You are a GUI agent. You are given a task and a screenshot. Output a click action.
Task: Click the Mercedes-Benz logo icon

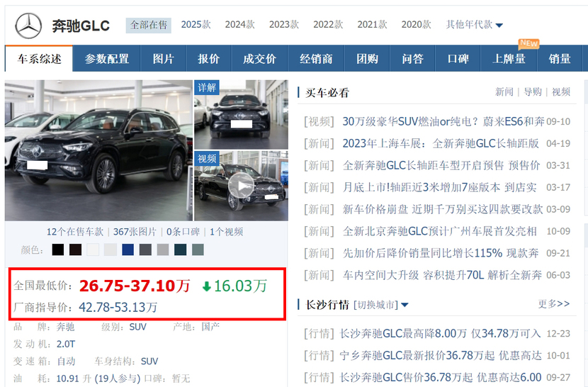(28, 26)
